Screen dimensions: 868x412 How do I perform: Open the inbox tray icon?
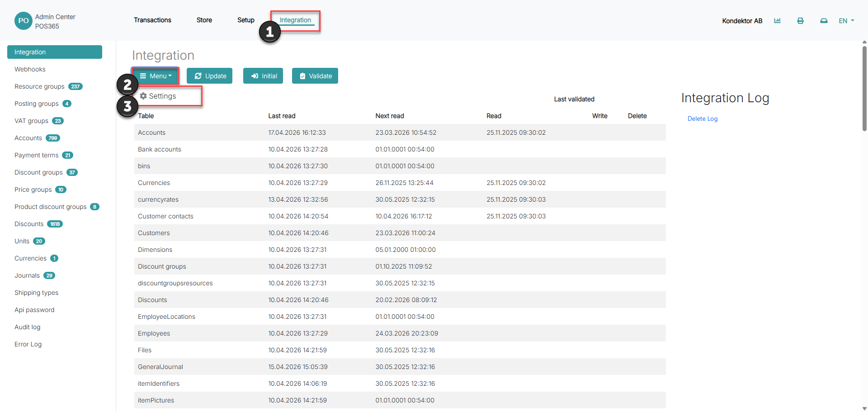pyautogui.click(x=824, y=21)
